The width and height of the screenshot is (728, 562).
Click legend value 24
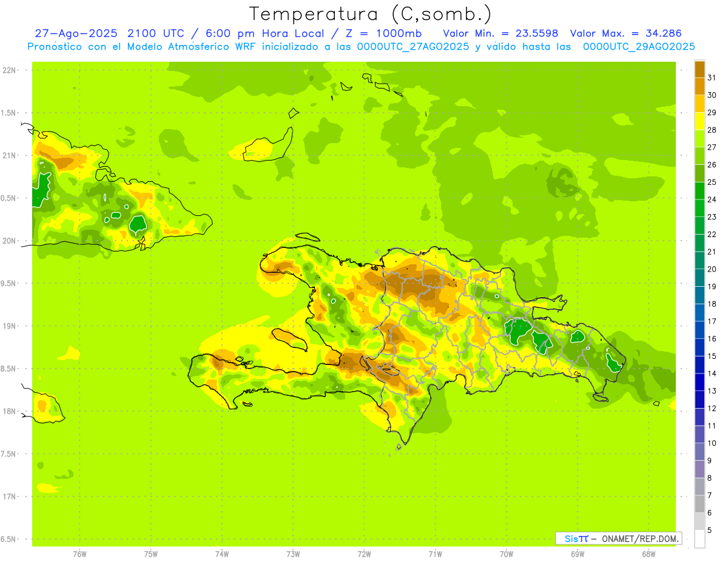coord(712,199)
